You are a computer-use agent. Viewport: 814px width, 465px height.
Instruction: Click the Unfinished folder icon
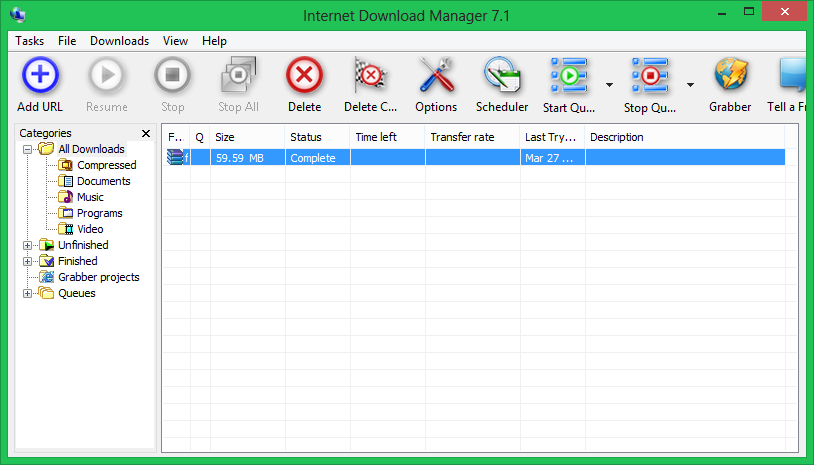click(47, 245)
